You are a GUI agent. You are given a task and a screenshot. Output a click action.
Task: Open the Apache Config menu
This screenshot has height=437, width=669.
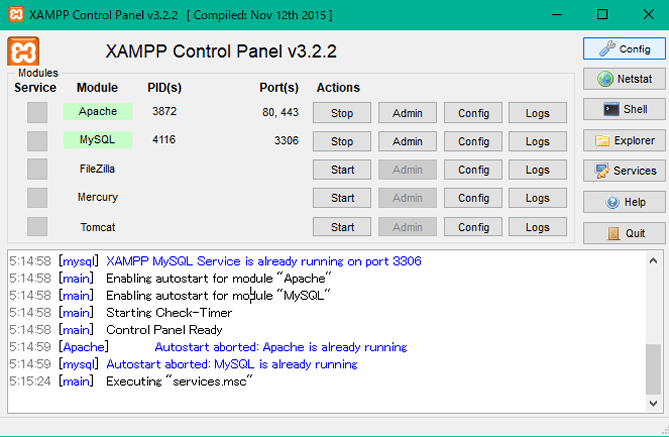click(x=473, y=113)
